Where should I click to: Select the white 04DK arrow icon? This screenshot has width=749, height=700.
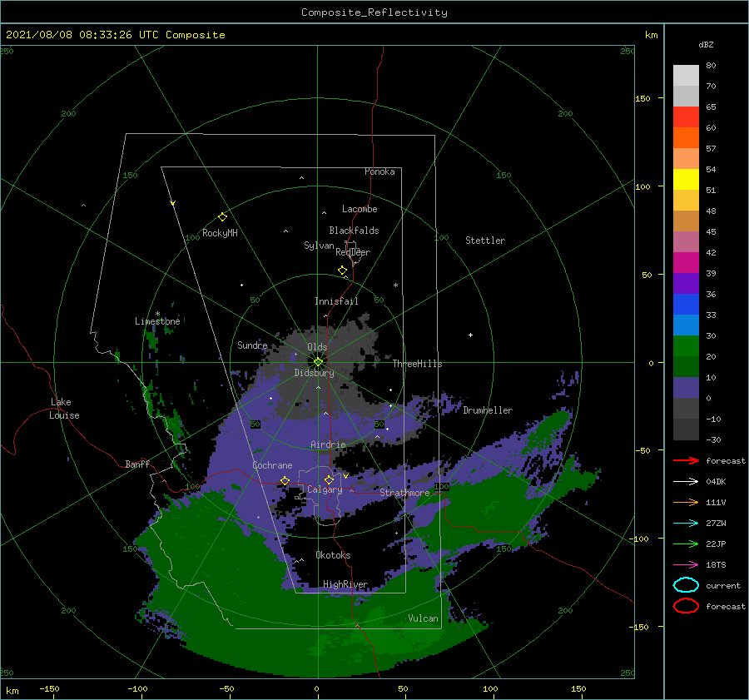click(686, 481)
